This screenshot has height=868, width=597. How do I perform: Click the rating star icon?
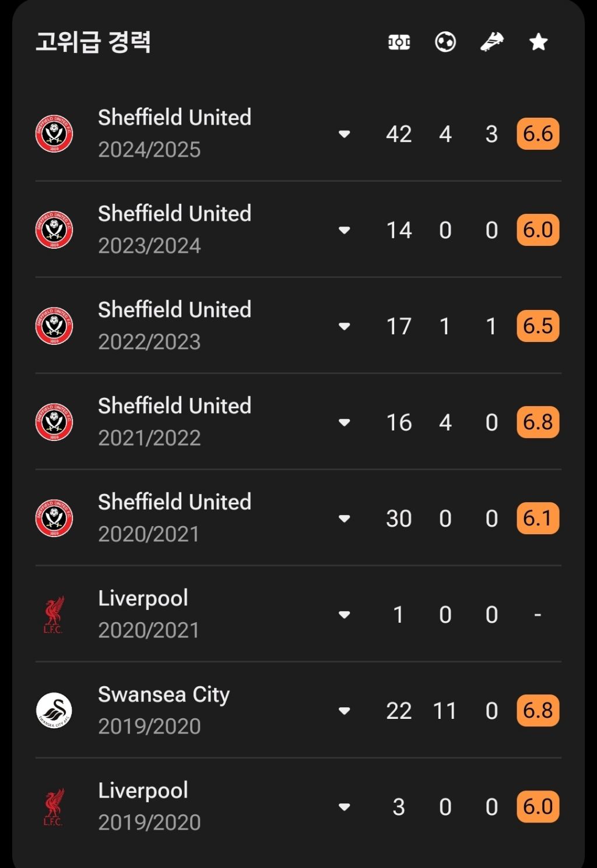(x=538, y=42)
